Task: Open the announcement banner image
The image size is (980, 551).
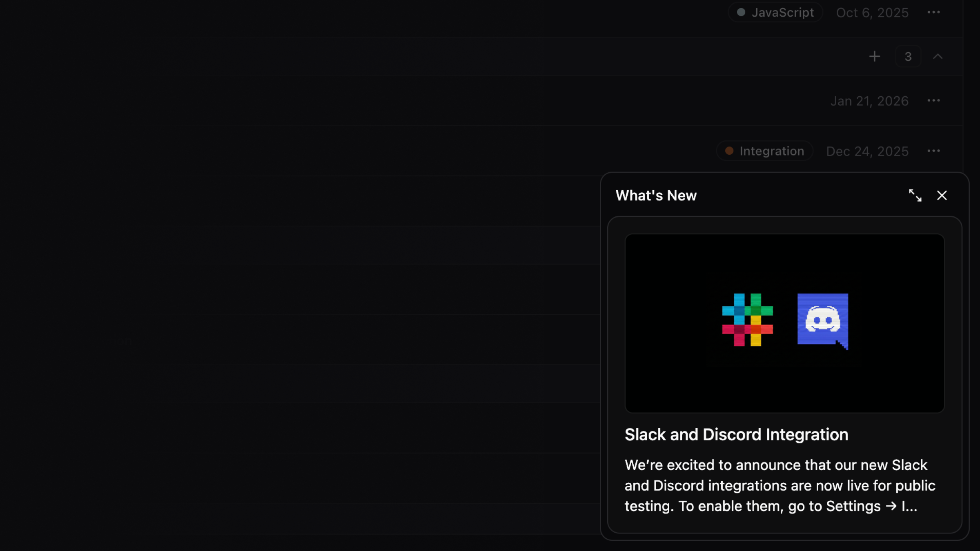Action: coord(784,380)
